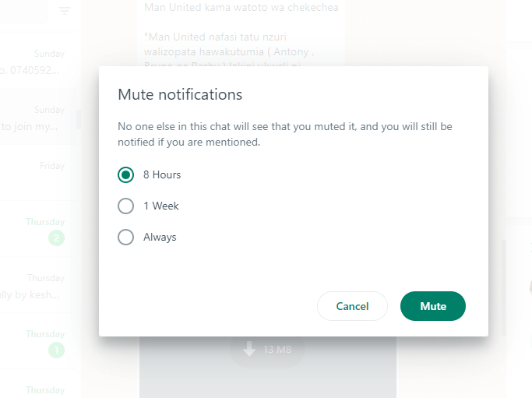
Task: Select the 8 Hours mute option
Action: point(126,175)
